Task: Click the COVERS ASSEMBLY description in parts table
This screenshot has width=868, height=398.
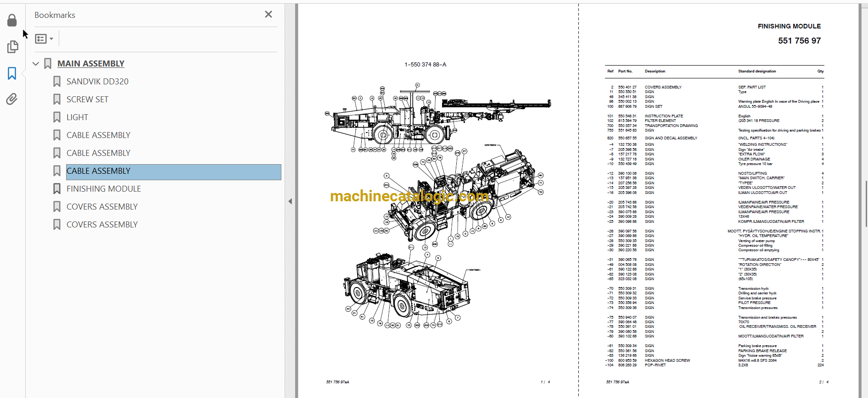Action: [663, 87]
